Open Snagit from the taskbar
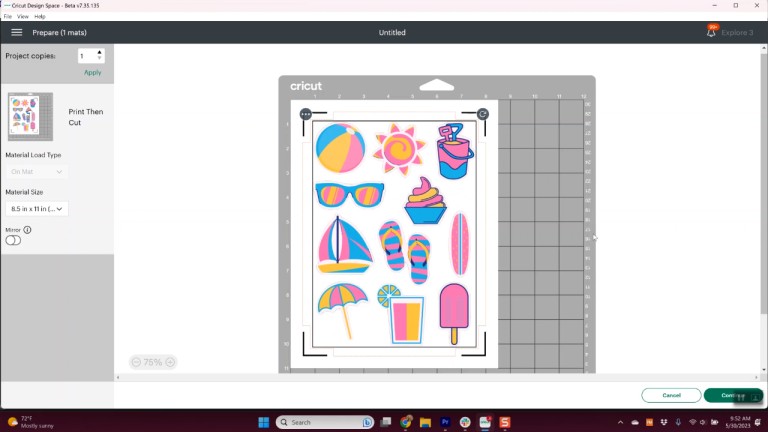The height and width of the screenshot is (432, 768). click(505, 422)
